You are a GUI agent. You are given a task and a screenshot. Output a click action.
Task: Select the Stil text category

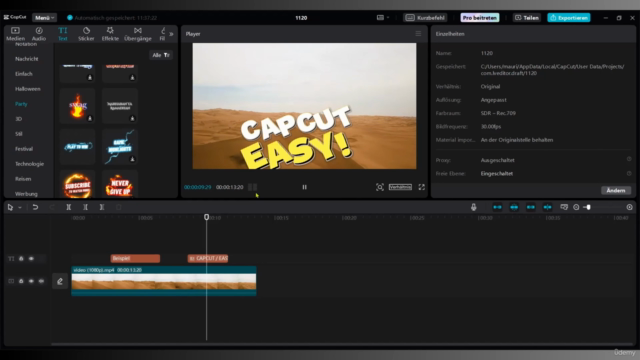(19, 134)
